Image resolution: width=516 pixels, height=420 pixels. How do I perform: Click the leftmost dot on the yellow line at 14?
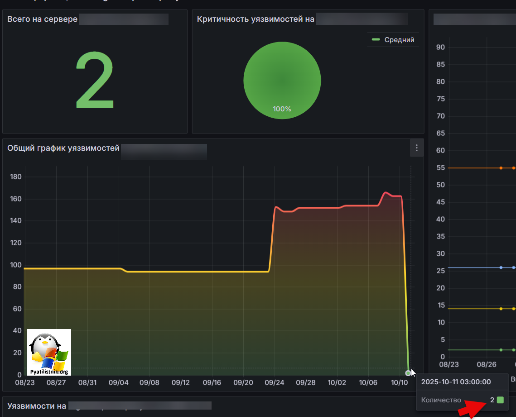click(x=501, y=309)
